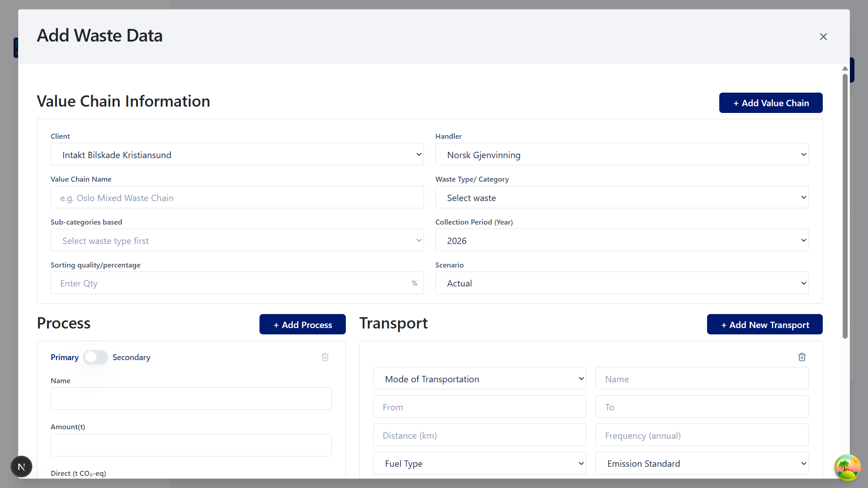The width and height of the screenshot is (868, 488).
Task: Delete the process card with trash icon
Action: 325,357
